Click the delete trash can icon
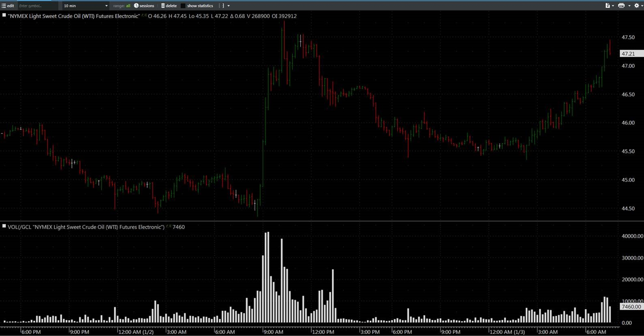Screen dimensions: 644x336 click(x=163, y=6)
